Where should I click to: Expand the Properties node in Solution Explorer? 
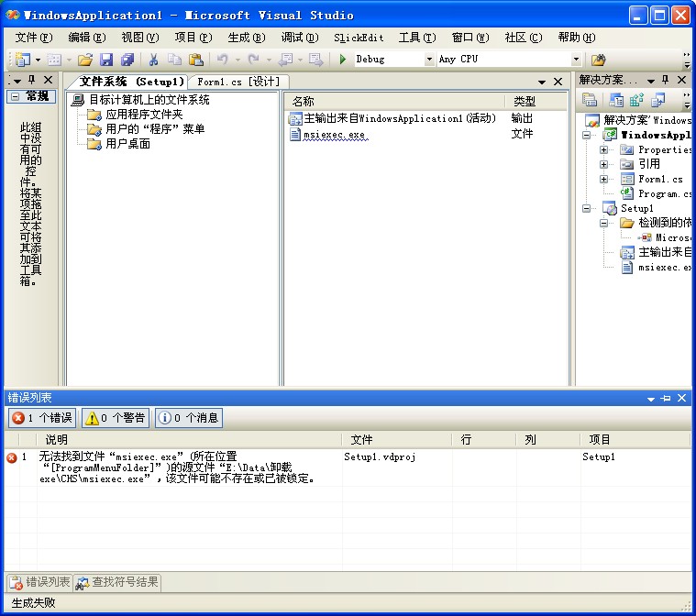click(603, 149)
